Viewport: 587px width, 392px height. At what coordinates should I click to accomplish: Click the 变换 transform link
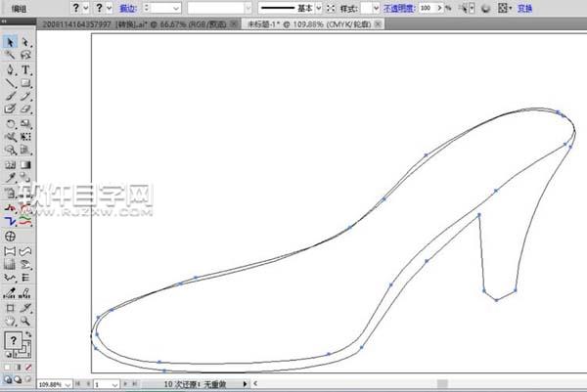coord(553,7)
